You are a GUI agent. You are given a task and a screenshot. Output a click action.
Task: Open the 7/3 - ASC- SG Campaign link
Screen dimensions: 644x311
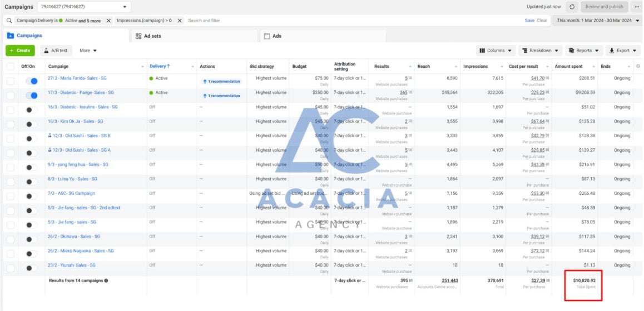pos(72,193)
